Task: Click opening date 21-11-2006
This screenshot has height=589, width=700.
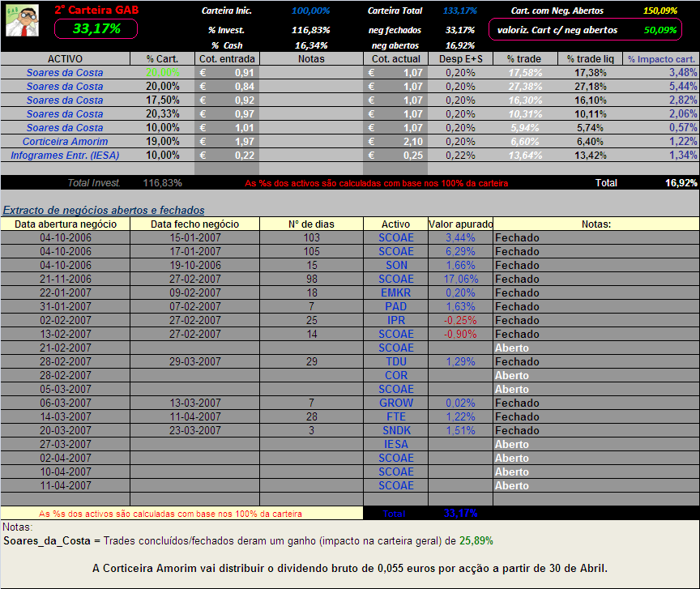Action: (x=65, y=279)
